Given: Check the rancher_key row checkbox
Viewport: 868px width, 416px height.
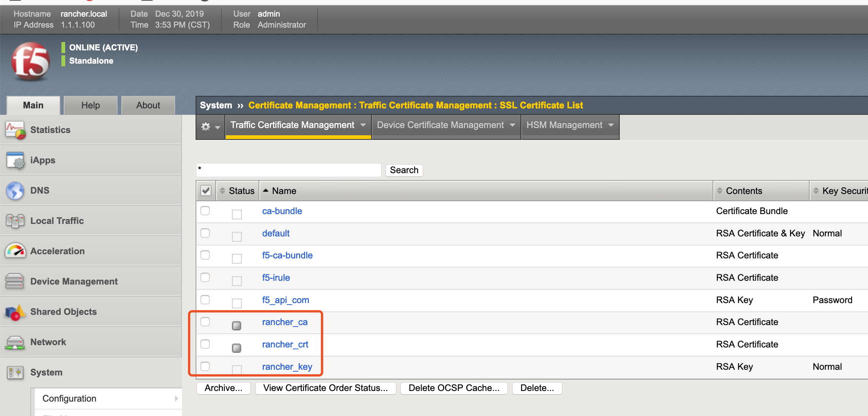Looking at the screenshot, I should (x=205, y=366).
